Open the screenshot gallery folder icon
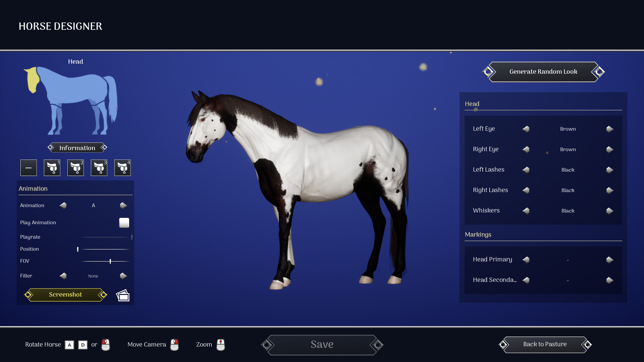The width and height of the screenshot is (644, 362). 123,295
